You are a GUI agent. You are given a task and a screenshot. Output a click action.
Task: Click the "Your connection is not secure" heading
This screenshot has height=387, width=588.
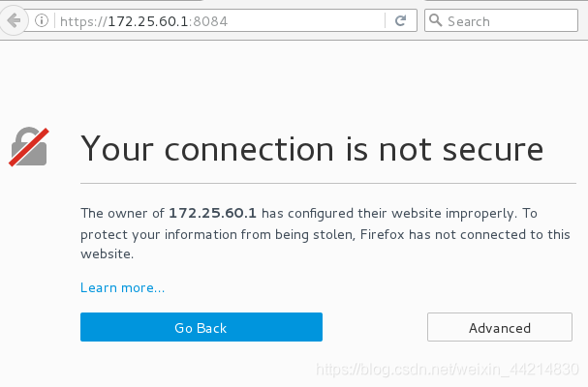tap(312, 150)
